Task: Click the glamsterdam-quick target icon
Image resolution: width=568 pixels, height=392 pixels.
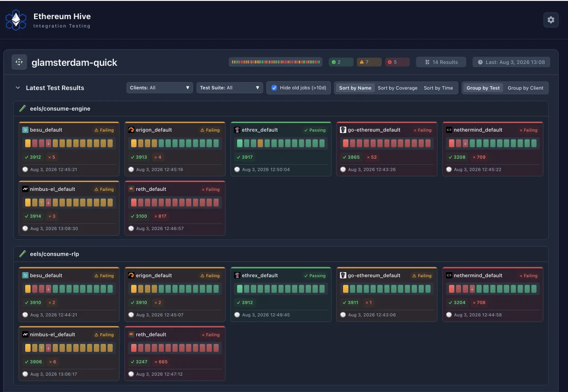Action: 19,62
